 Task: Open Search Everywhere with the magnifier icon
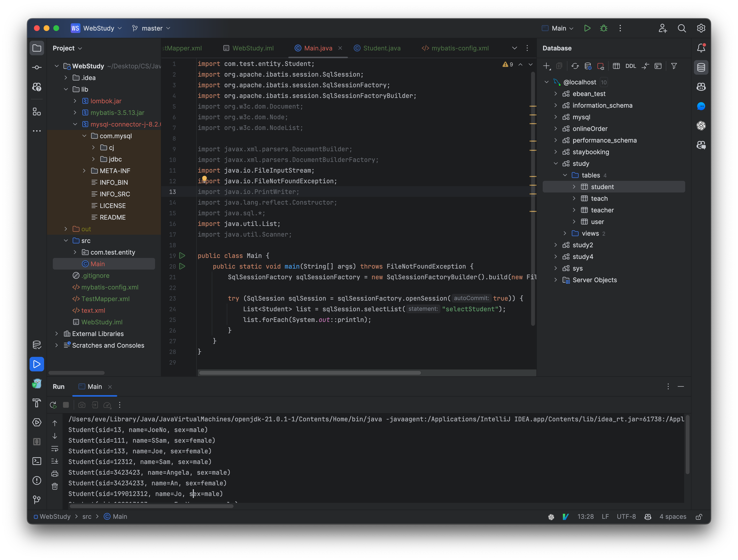[x=682, y=28]
